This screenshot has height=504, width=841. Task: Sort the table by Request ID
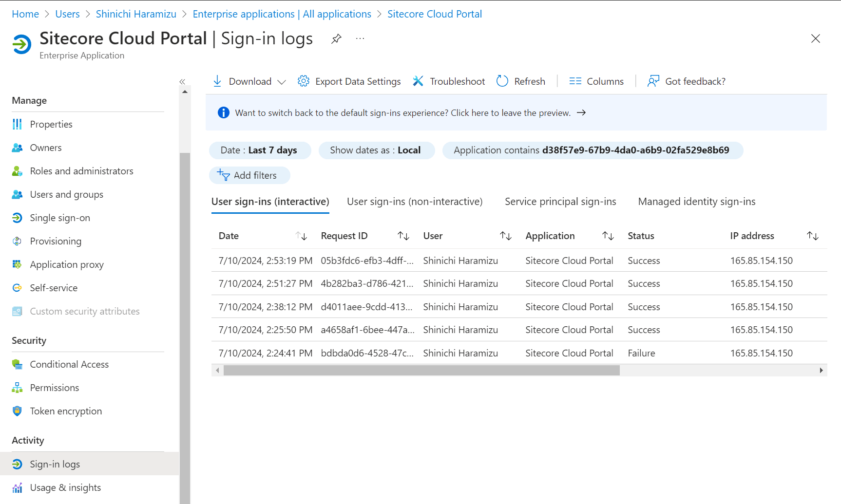(x=403, y=236)
